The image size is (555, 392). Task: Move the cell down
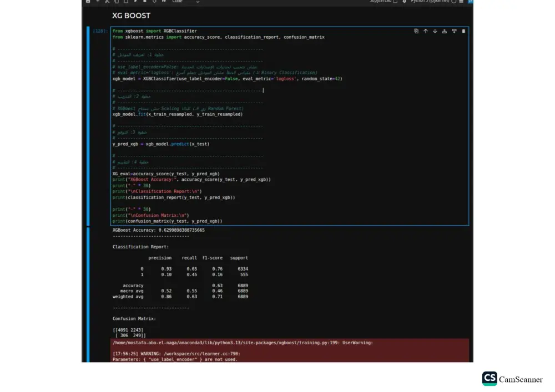click(435, 31)
